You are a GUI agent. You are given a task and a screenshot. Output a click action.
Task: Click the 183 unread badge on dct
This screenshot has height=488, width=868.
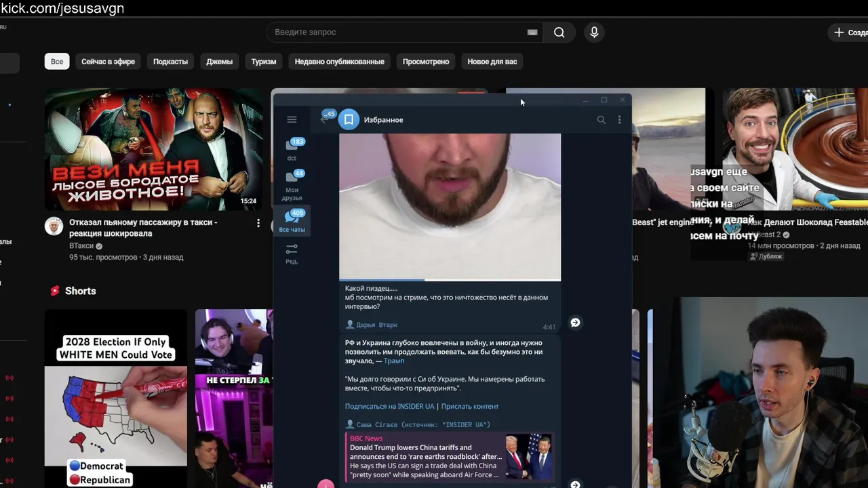coord(298,142)
